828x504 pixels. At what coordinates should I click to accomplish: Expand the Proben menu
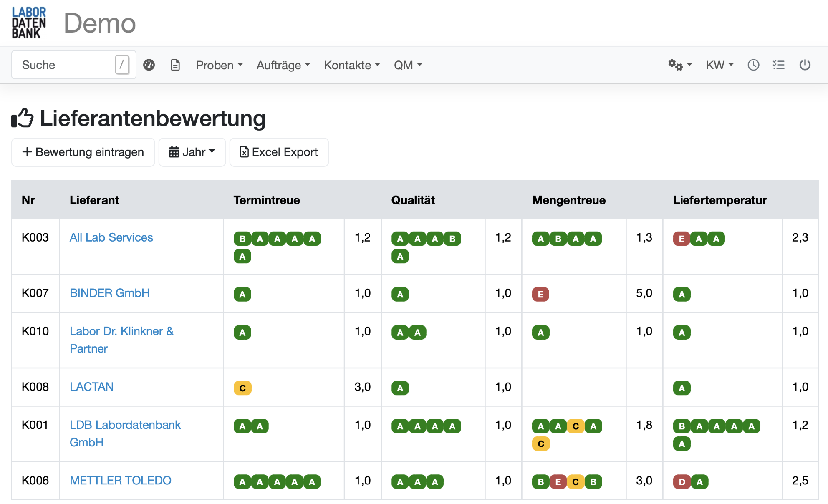pyautogui.click(x=219, y=65)
